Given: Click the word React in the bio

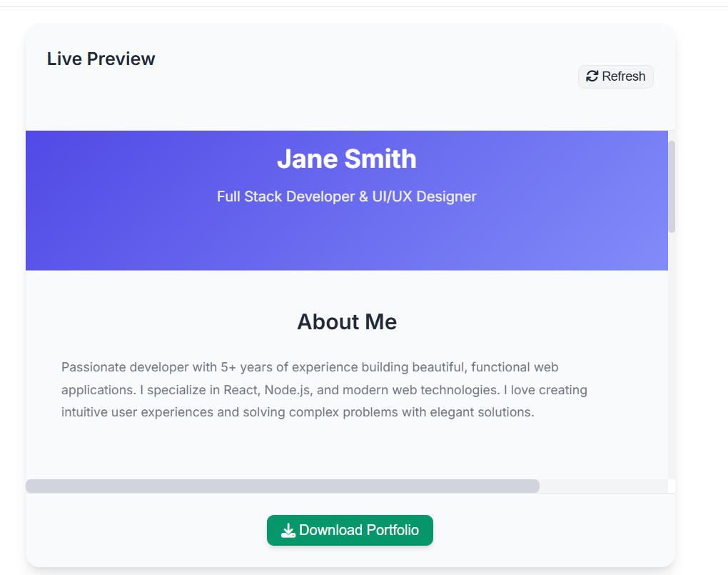Looking at the screenshot, I should (241, 390).
